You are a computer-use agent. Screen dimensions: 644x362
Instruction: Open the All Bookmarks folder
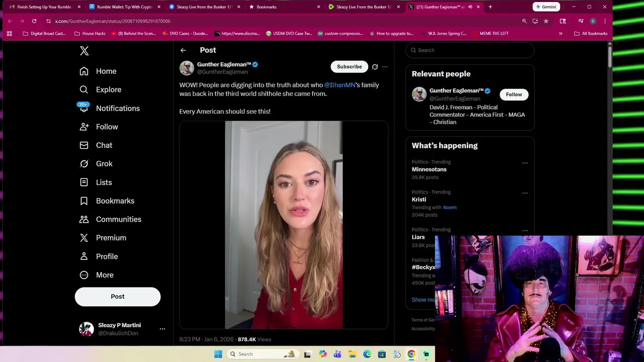591,33
